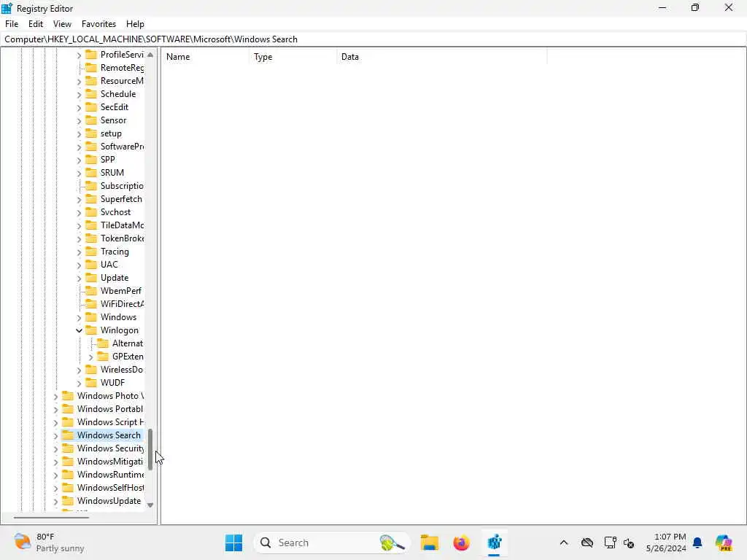
Task: Open Firefox from taskbar
Action: (x=461, y=542)
